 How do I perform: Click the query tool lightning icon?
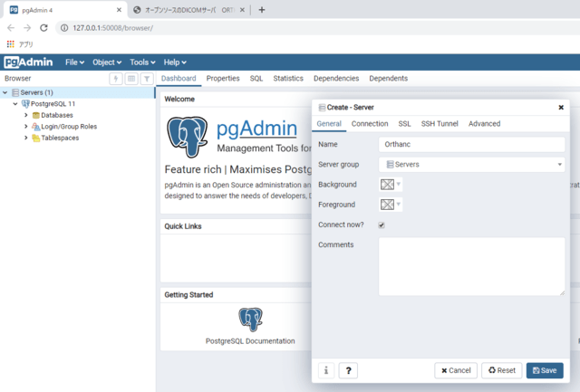116,79
